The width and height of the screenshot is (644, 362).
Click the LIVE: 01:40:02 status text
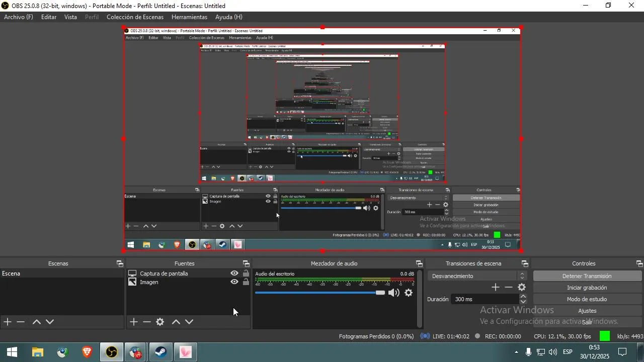coord(451,336)
